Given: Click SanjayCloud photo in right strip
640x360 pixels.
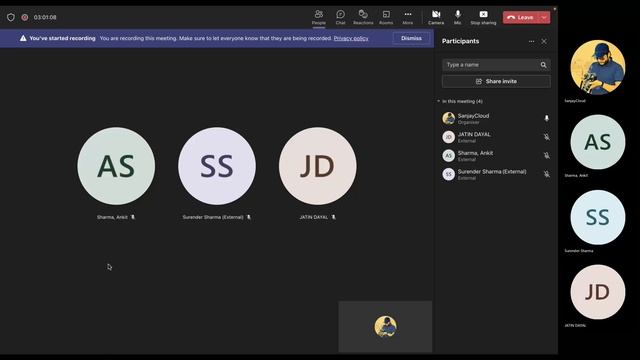Looking at the screenshot, I should (x=598, y=67).
